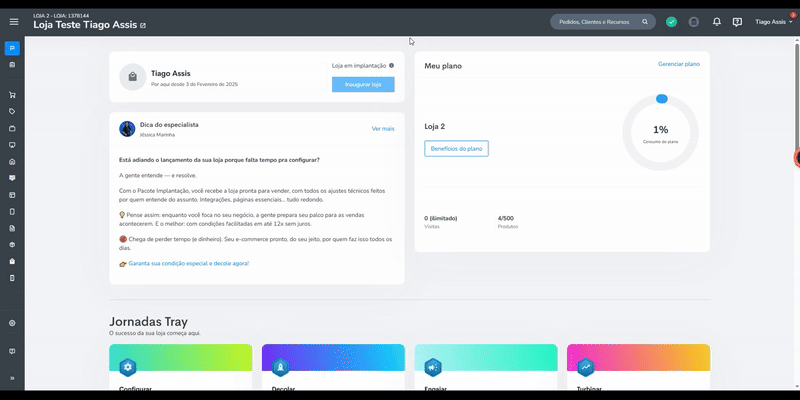
Task: Click the chart hexagon on Turbinar card
Action: pyautogui.click(x=586, y=367)
